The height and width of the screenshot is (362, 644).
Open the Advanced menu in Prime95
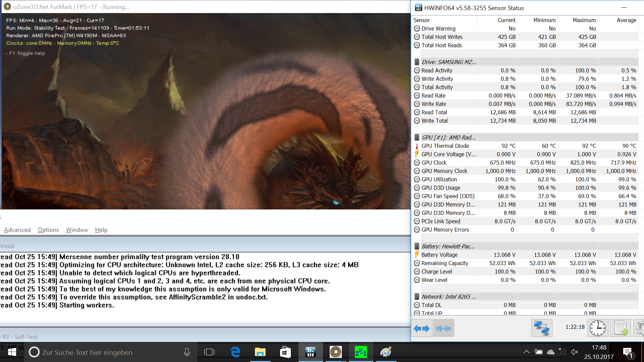pyautogui.click(x=17, y=230)
